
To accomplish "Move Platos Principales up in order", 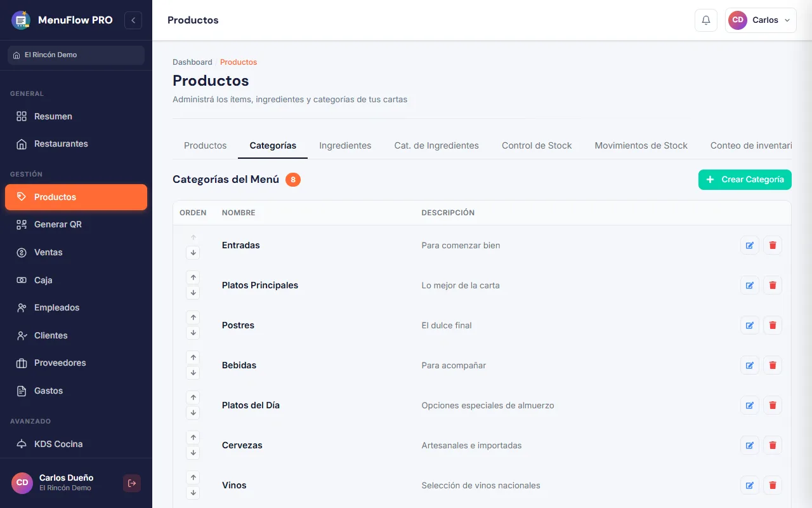I will [193, 277].
